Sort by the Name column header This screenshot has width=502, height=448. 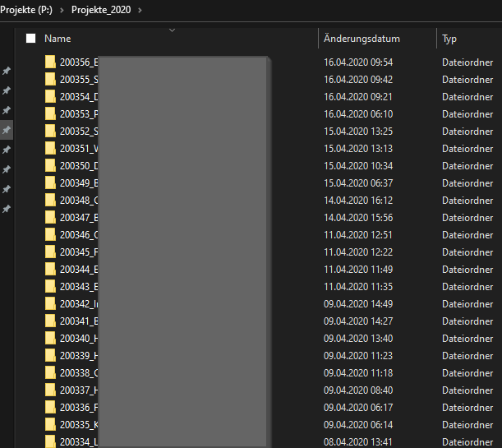coord(58,39)
